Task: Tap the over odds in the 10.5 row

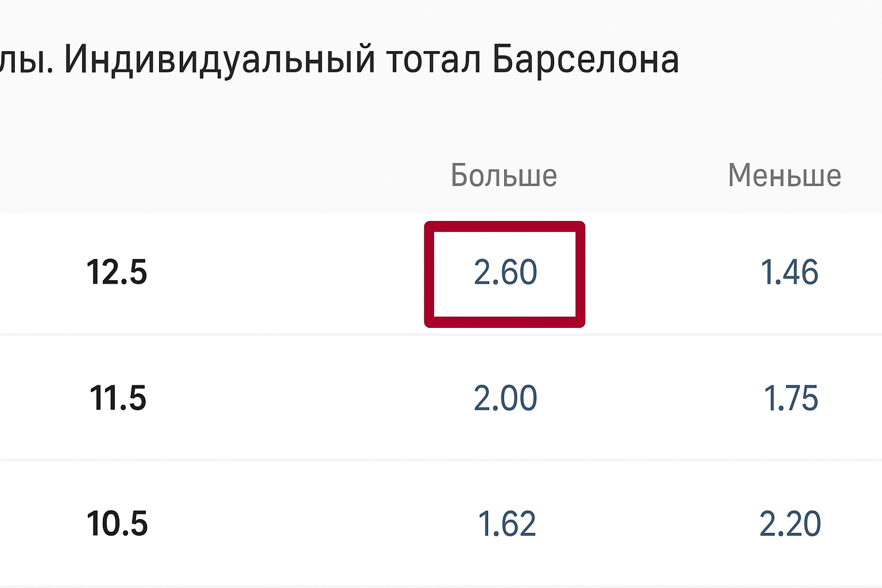Action: tap(506, 524)
